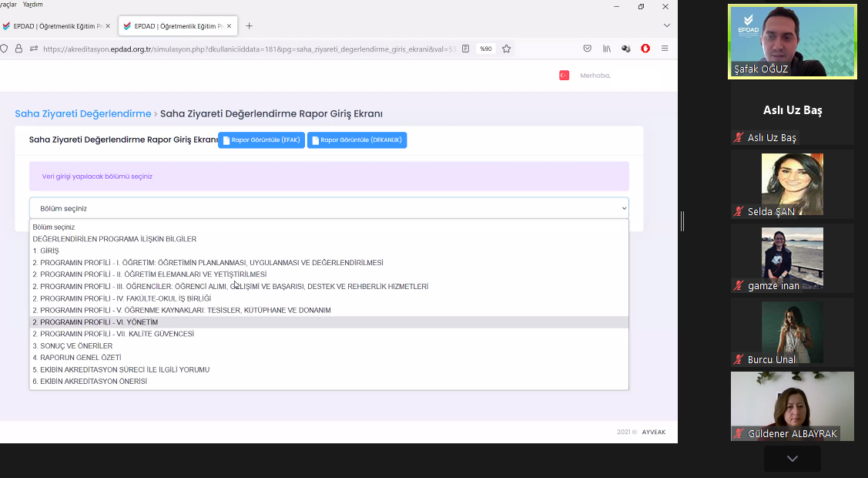Open the Pocket save icon
The image size is (868, 478).
tap(587, 49)
